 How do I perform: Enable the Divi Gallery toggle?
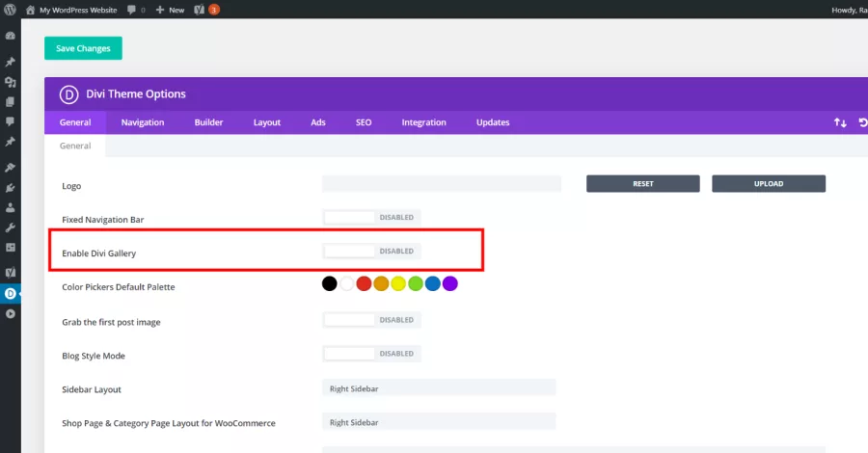[x=371, y=252]
